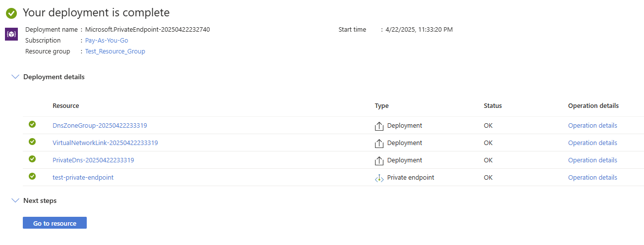Collapse the Deployment details section
The width and height of the screenshot is (644, 245).
pos(15,77)
